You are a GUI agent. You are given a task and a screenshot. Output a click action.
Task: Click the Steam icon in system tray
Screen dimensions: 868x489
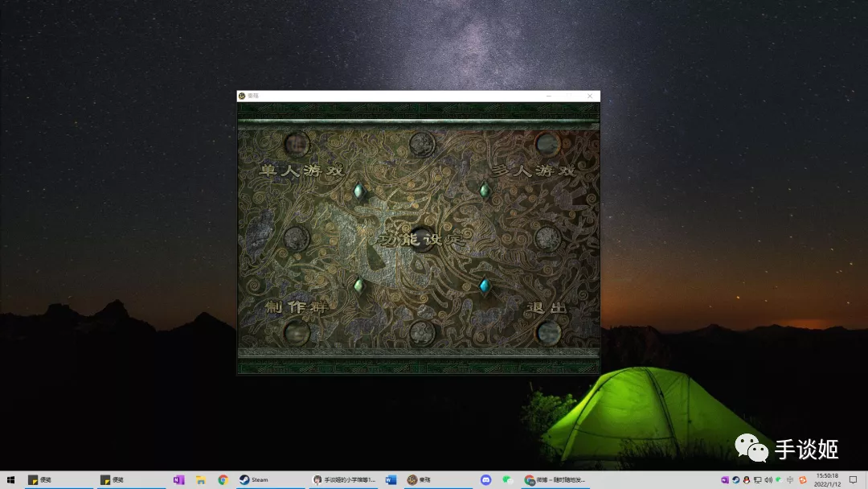[735, 480]
